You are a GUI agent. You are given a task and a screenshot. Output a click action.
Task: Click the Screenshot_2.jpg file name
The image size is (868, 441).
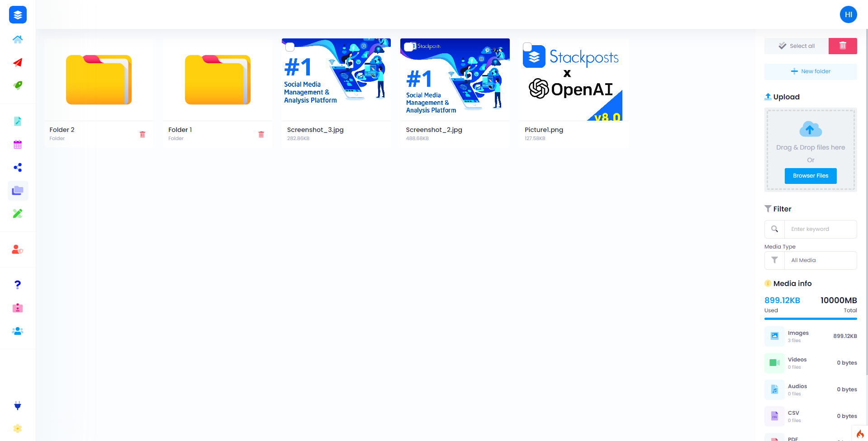tap(434, 130)
